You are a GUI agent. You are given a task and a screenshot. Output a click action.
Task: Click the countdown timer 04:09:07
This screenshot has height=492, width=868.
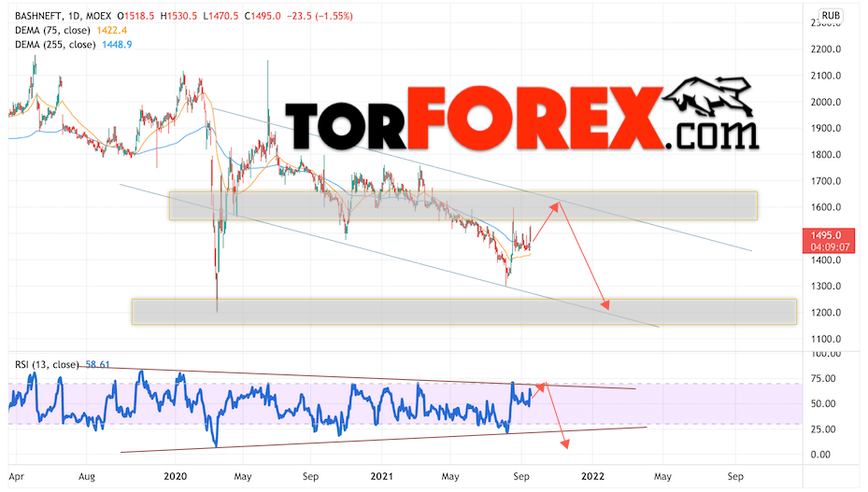[x=830, y=246]
